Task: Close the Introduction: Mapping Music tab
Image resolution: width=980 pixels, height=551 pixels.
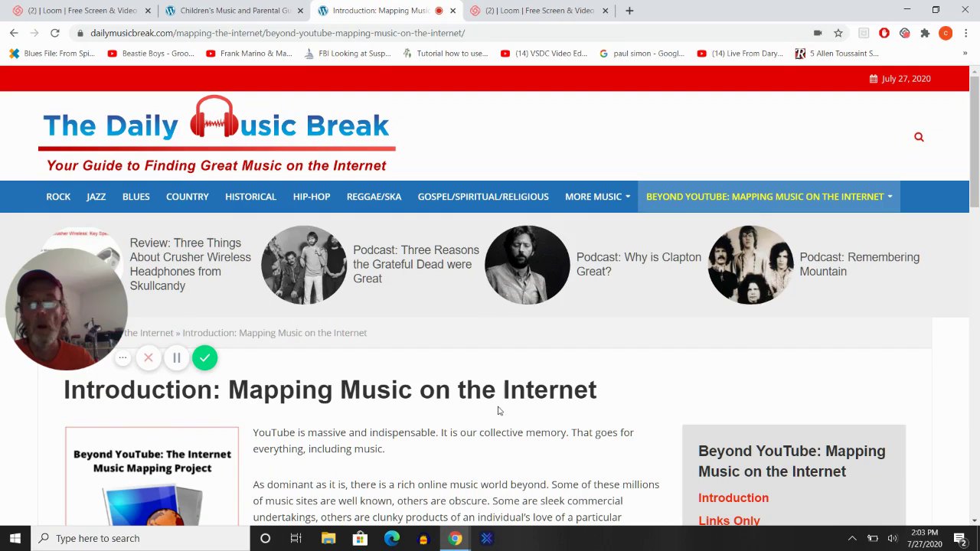Action: (453, 11)
